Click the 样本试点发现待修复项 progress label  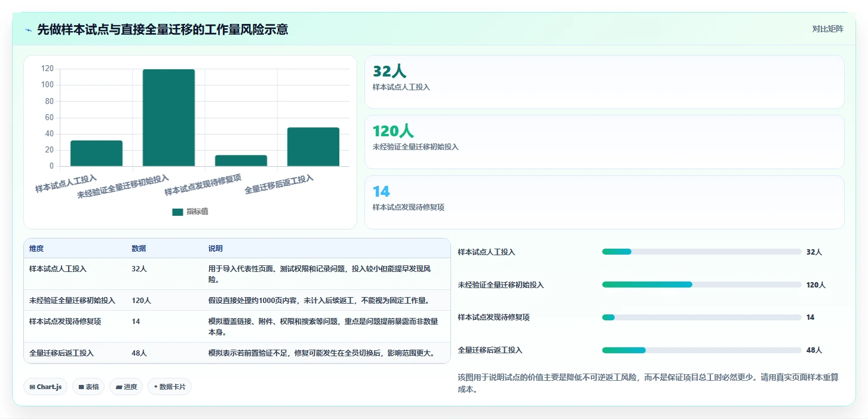[x=493, y=317]
